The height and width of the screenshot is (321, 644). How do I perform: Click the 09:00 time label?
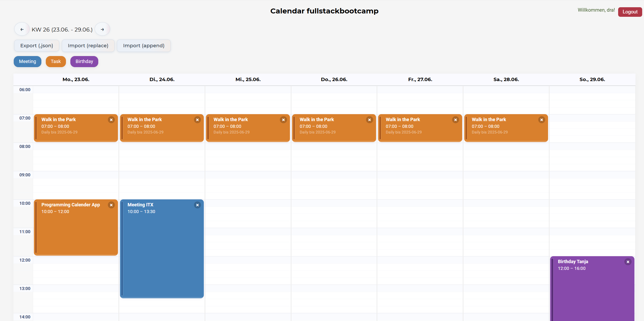pos(25,175)
